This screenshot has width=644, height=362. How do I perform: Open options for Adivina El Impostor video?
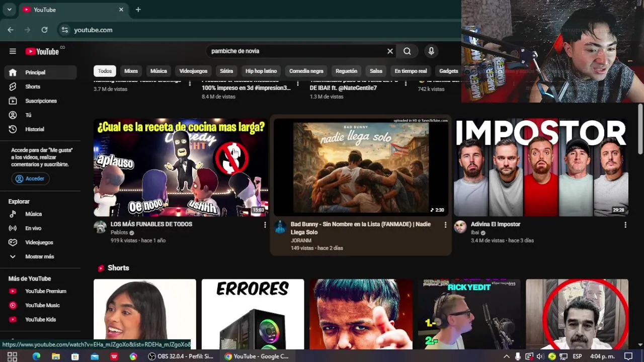(x=625, y=225)
